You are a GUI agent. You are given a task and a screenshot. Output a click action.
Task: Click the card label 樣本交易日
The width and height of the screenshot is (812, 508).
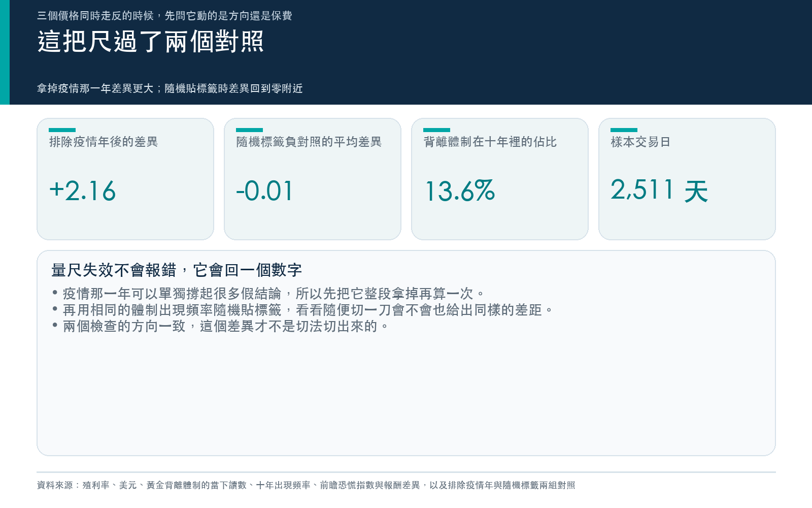click(x=640, y=142)
